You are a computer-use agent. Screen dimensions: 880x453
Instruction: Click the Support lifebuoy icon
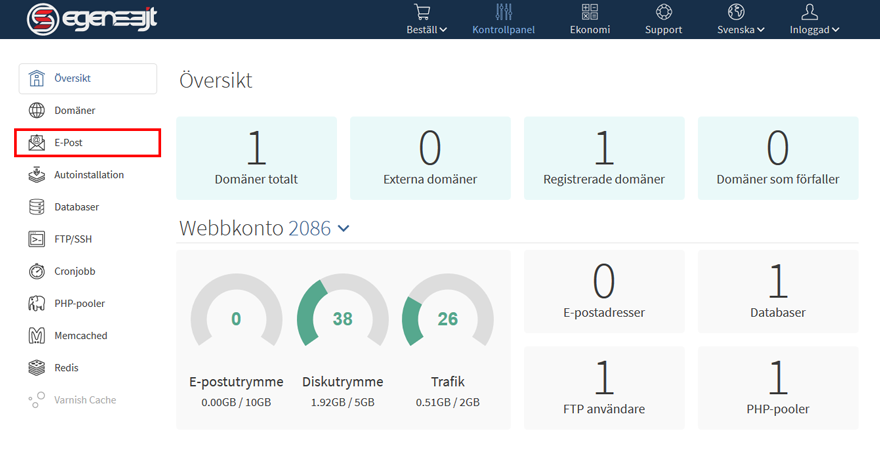pyautogui.click(x=663, y=12)
